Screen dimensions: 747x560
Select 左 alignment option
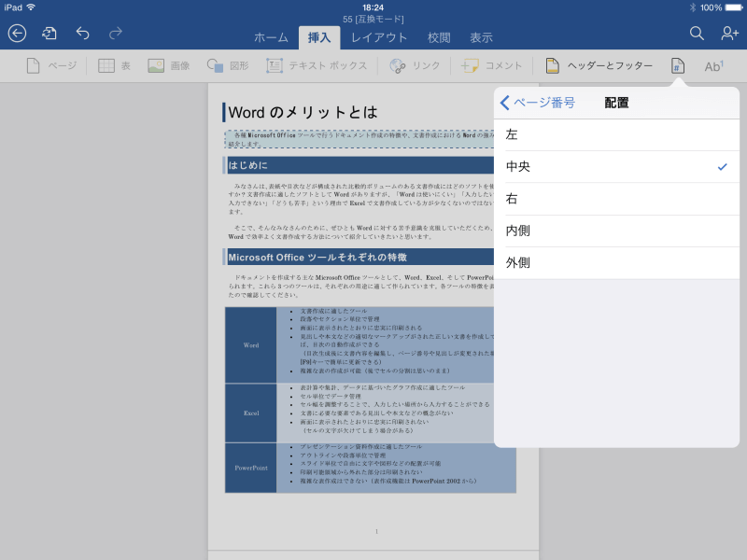tap(616, 134)
